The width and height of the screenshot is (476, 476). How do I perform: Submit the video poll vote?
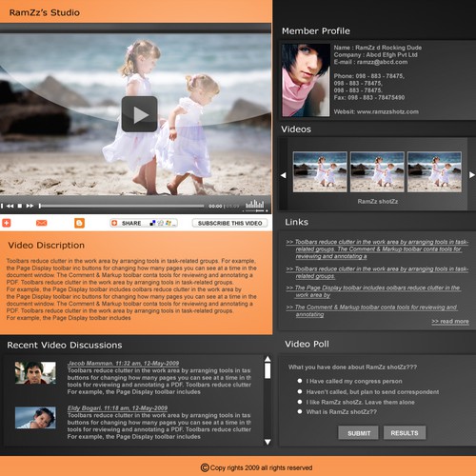click(359, 433)
